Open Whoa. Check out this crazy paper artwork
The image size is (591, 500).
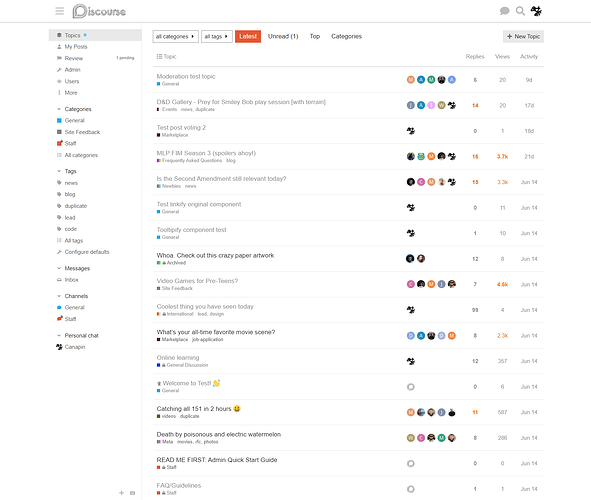[x=215, y=255]
